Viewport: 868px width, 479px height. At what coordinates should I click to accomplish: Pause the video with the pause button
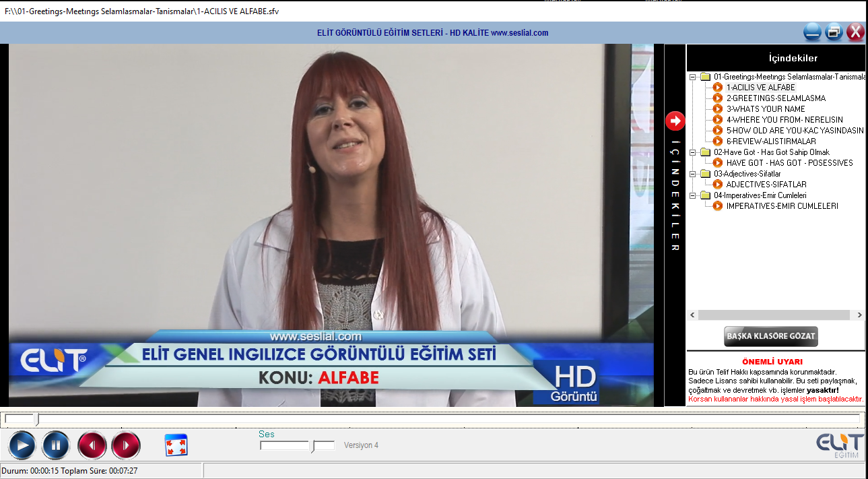tap(56, 445)
